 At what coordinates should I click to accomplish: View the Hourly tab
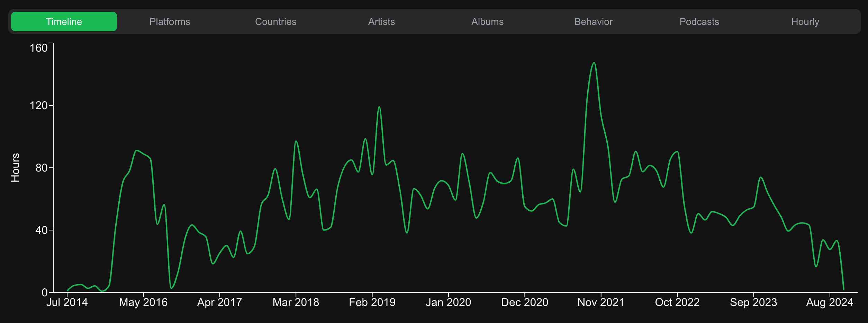coord(805,21)
